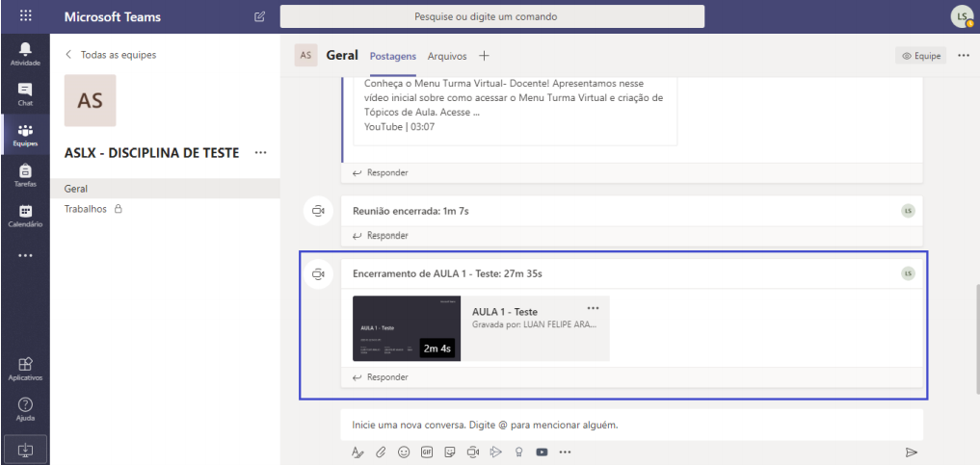Click the Microsoft Teams title
The image size is (980, 465).
(x=113, y=17)
